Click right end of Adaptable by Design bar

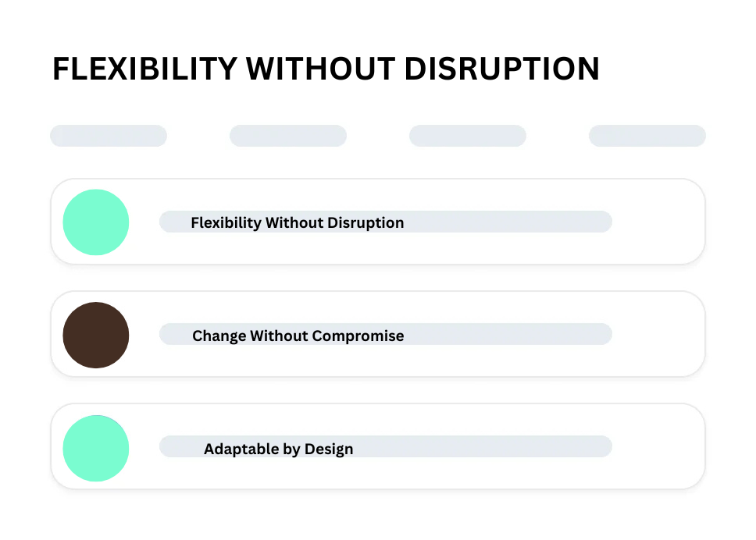point(597,446)
